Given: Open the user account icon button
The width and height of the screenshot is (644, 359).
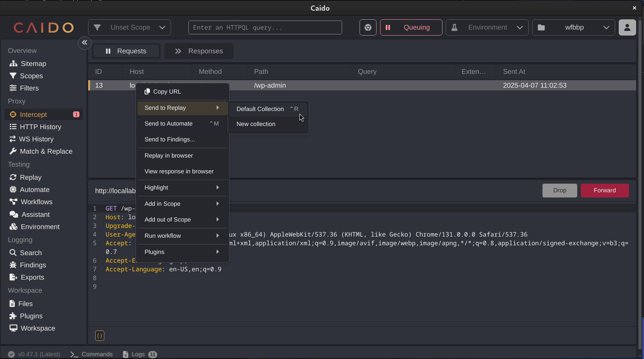Looking at the screenshot, I should tap(627, 28).
